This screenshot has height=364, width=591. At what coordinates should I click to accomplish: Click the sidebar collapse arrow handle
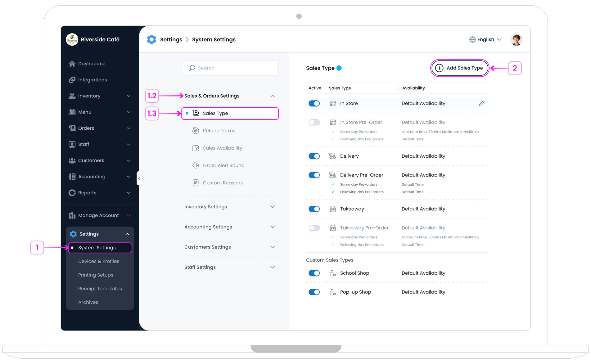tap(139, 178)
